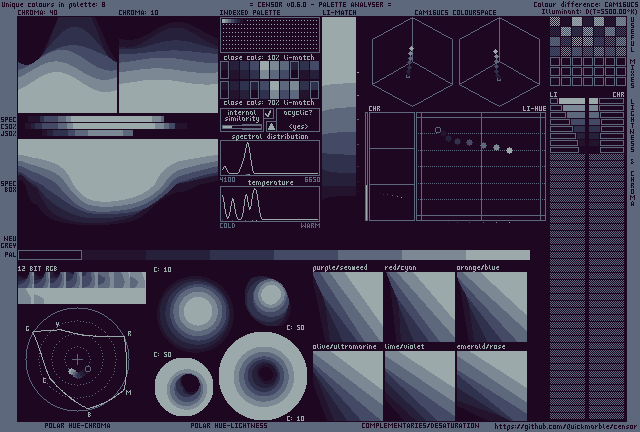Click the 'temperature' label
This screenshot has width=640, height=432.
[271, 182]
